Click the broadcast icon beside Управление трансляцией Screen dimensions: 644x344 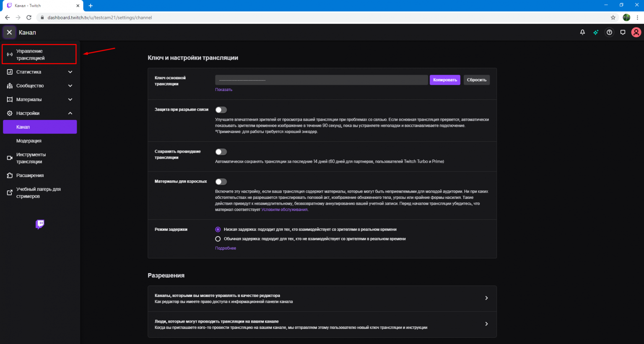10,55
